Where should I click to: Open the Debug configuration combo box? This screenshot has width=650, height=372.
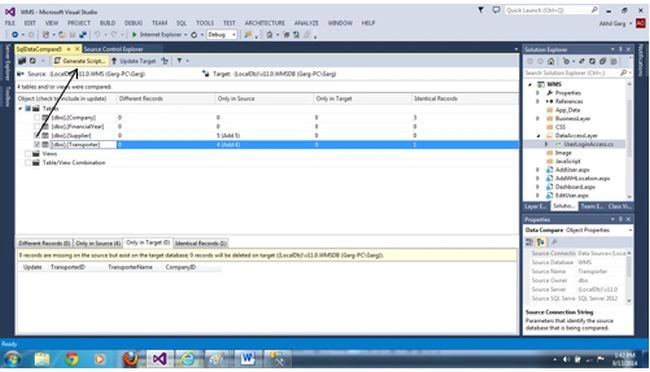[222, 34]
